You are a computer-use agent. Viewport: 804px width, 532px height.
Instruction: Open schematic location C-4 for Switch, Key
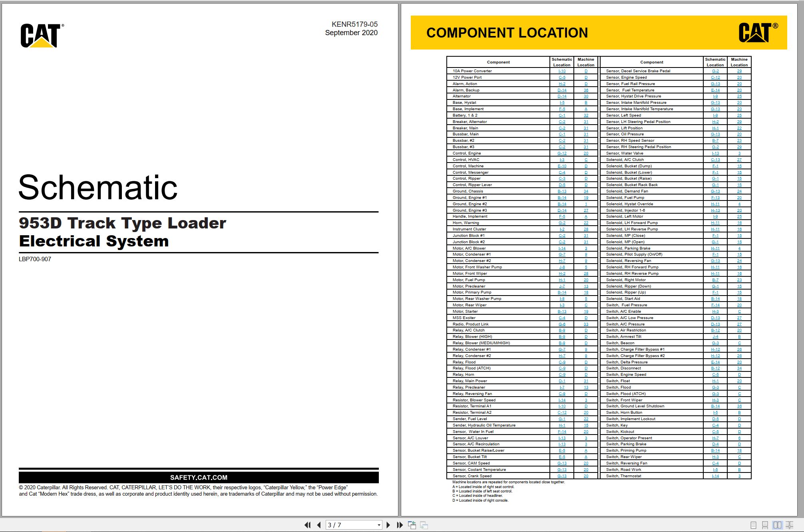tap(715, 425)
